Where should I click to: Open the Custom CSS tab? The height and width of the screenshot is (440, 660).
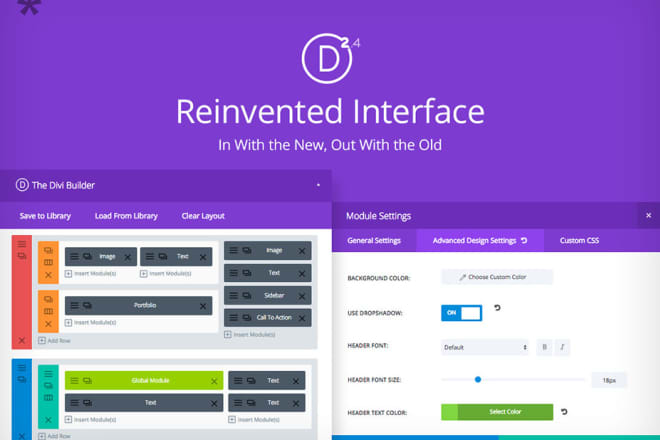coord(579,240)
